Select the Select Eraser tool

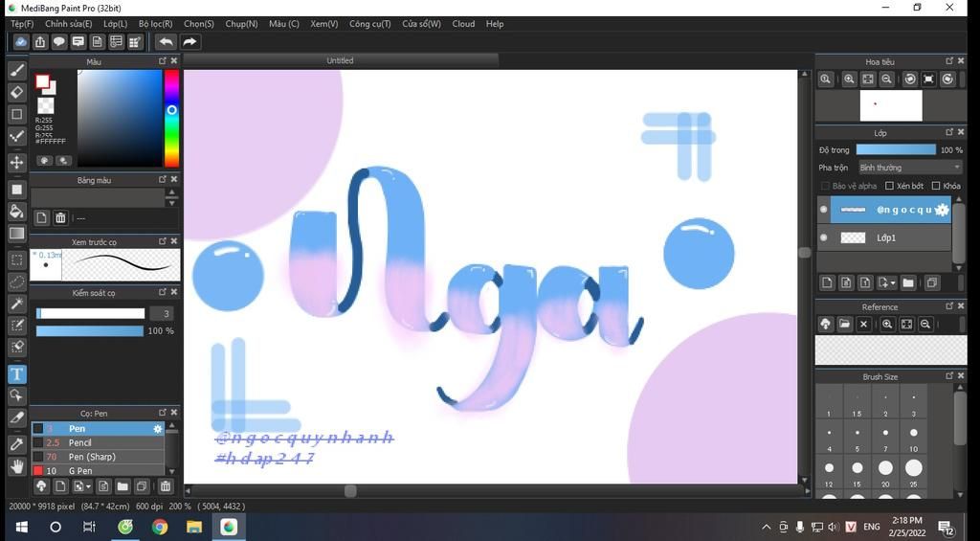pos(17,347)
